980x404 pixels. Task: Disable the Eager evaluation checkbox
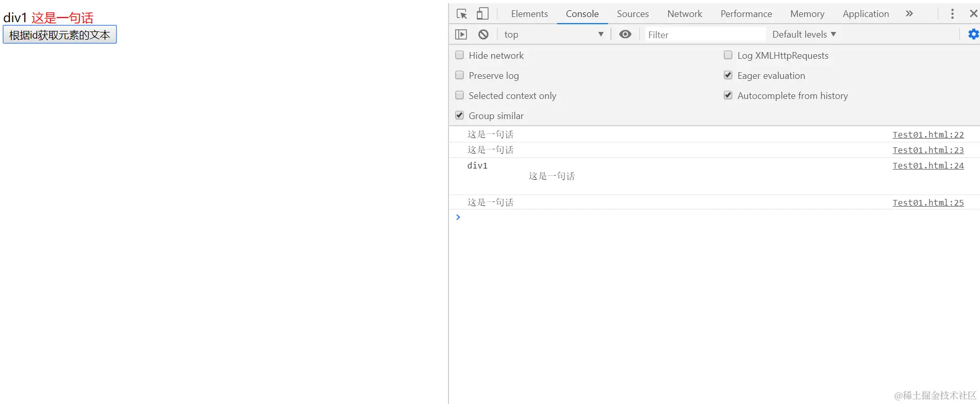pyautogui.click(x=728, y=75)
